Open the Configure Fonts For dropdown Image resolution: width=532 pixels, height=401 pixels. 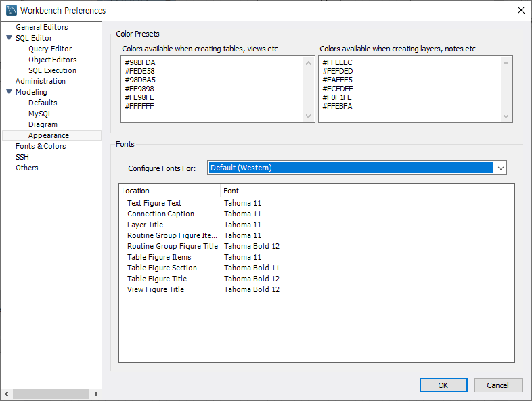pyautogui.click(x=500, y=168)
